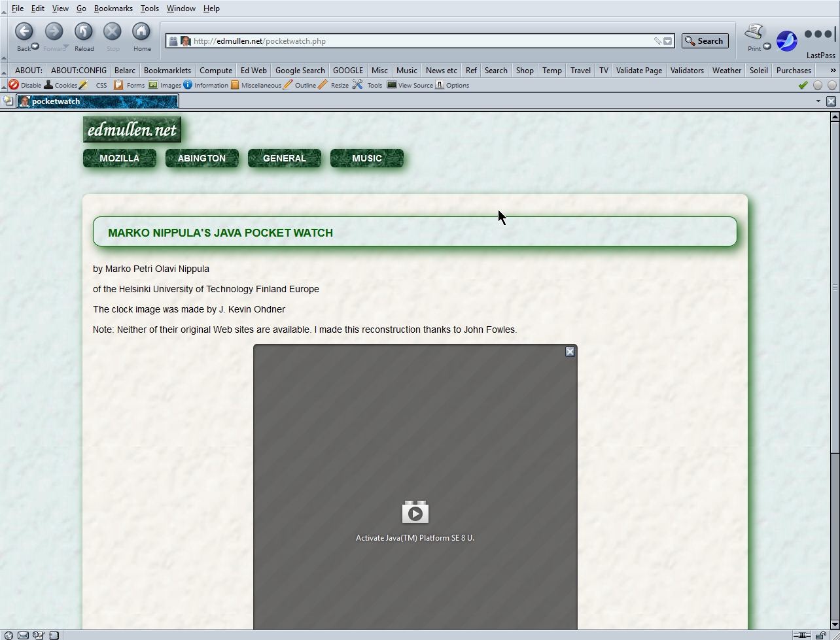
Task: Show more bookmarks via overflow chevron
Action: click(x=833, y=70)
